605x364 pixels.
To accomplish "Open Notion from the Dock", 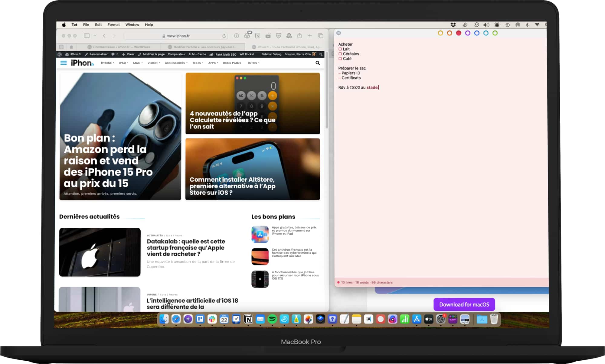I will click(x=248, y=319).
